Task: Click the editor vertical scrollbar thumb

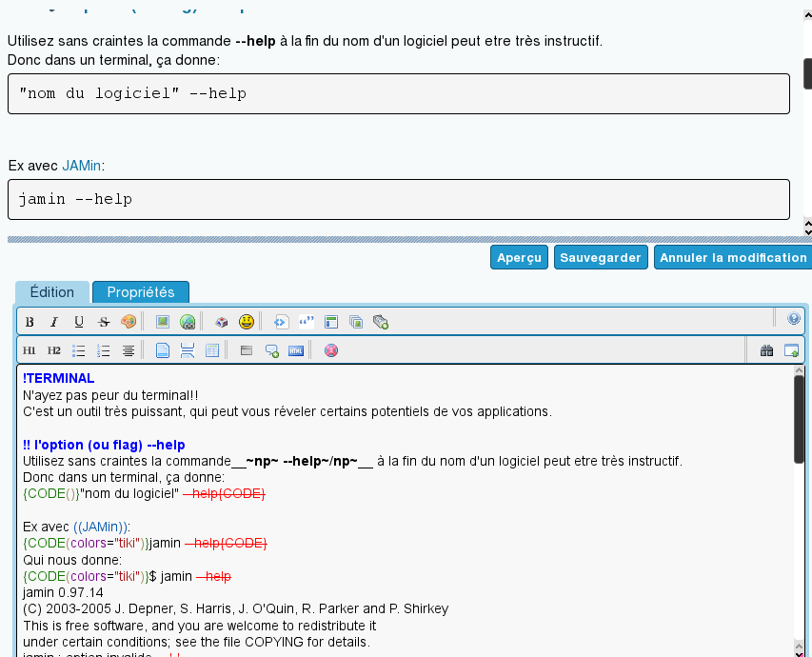Action: point(799,420)
